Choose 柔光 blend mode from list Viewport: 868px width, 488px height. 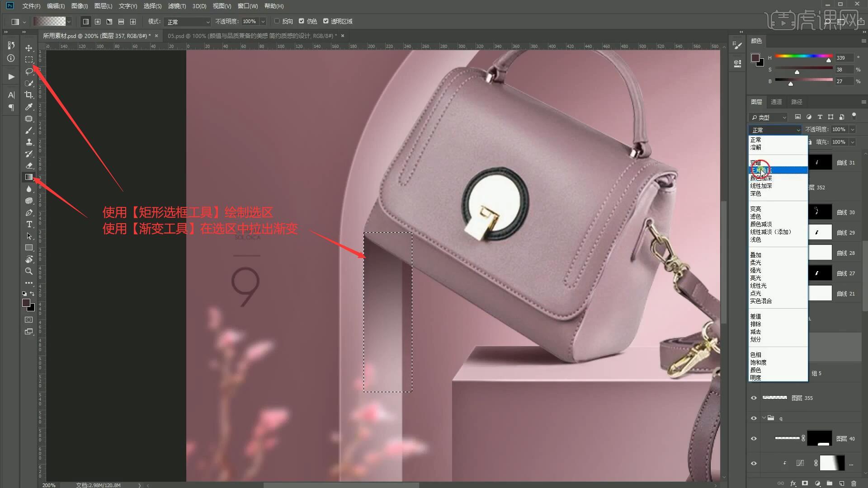[x=755, y=263]
